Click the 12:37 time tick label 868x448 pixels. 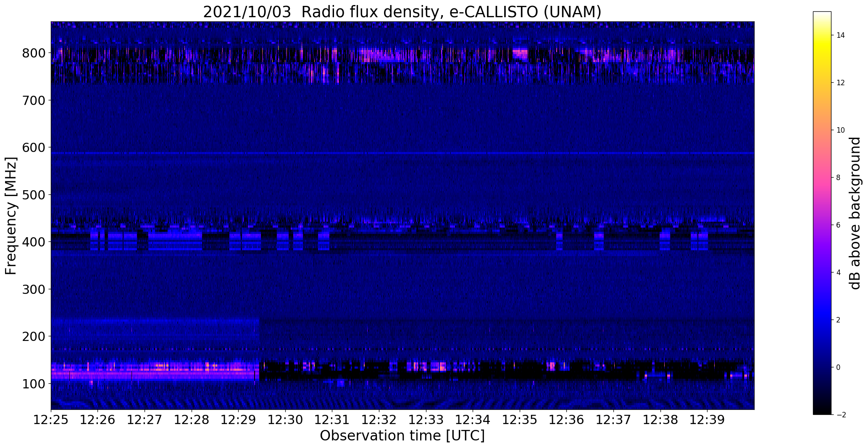(614, 420)
